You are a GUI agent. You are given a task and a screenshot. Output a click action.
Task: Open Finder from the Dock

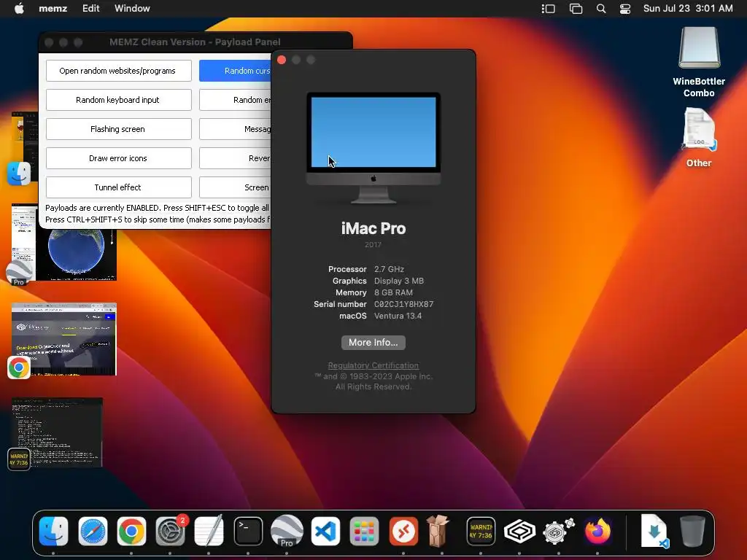pos(53,531)
